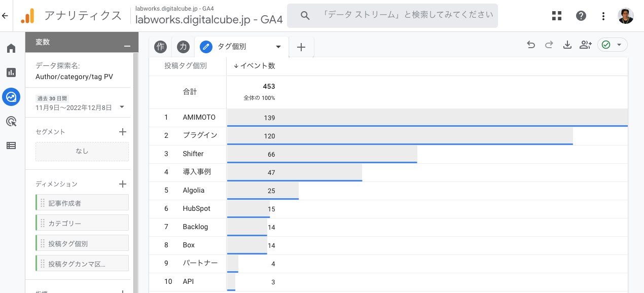Select the AMIMOTO row label

click(199, 117)
